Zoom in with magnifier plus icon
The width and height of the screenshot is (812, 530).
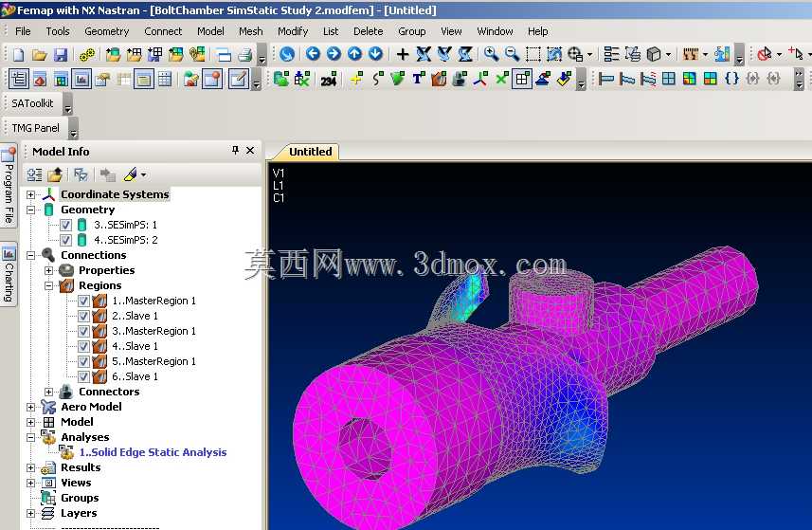tap(491, 54)
